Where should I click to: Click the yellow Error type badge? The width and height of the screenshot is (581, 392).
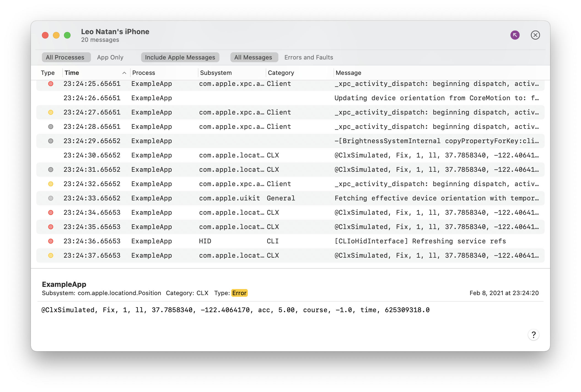[x=239, y=293]
